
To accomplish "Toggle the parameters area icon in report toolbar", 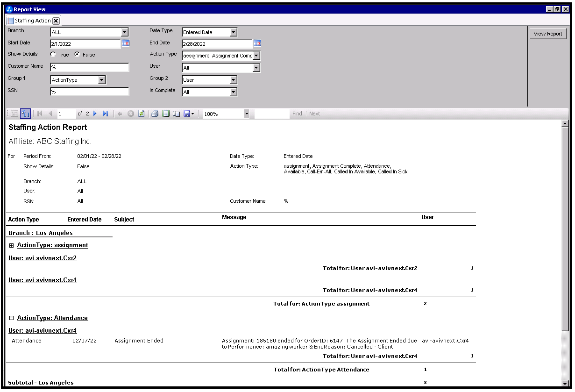I will coord(26,114).
